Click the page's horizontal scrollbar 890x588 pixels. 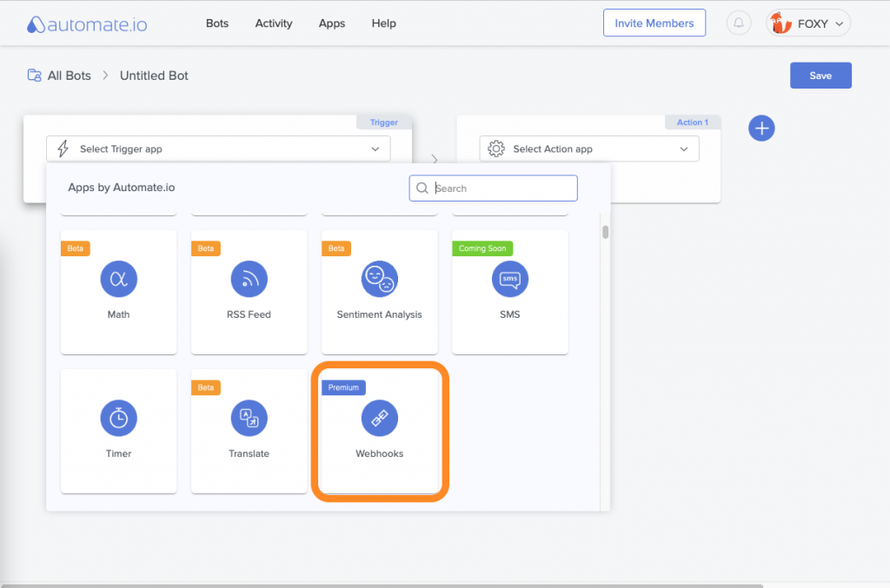[382, 585]
